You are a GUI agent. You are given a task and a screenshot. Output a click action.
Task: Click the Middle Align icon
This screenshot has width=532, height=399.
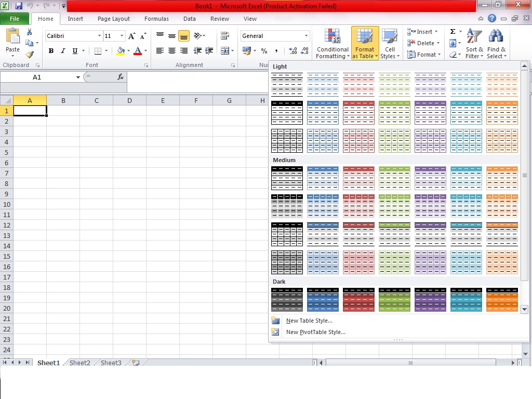click(172, 35)
